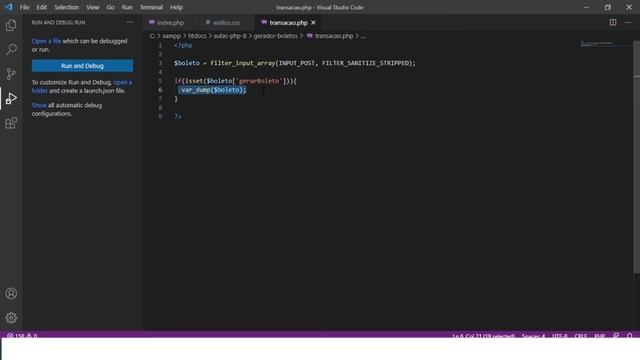
Task: Open the Search view in activity bar
Action: click(11, 49)
